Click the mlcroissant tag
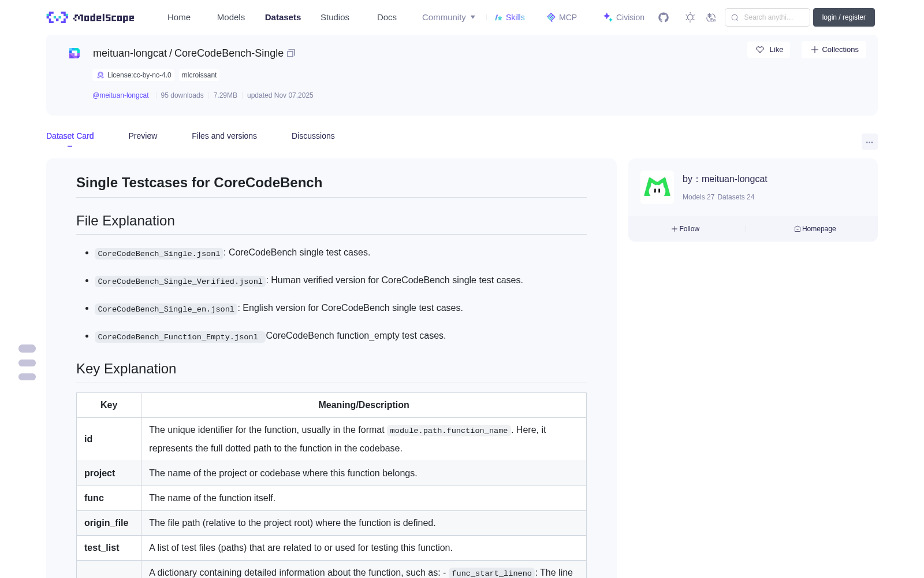 199,75
